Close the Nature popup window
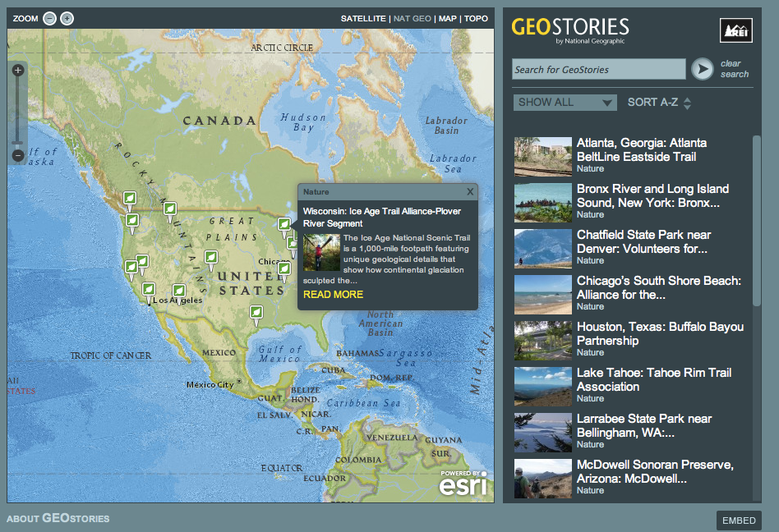 tap(470, 191)
